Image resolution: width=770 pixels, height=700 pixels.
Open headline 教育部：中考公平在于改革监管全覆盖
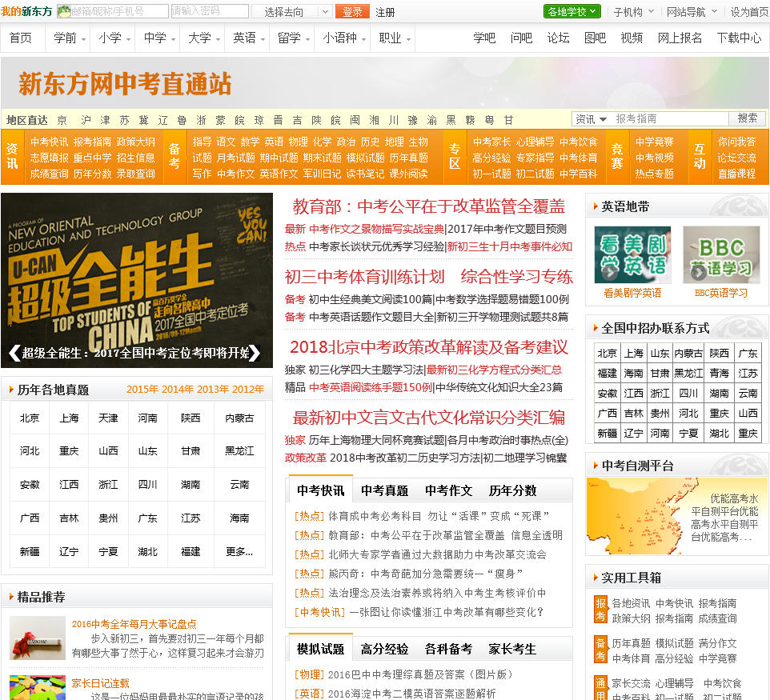pyautogui.click(x=429, y=206)
